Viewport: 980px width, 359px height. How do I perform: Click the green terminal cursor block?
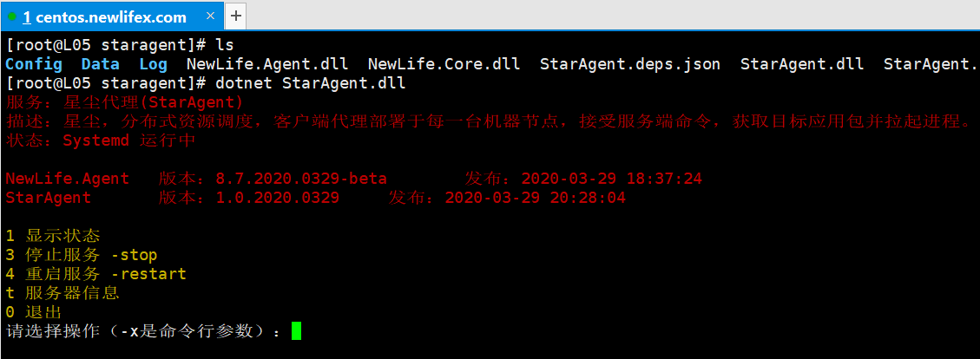point(296,330)
